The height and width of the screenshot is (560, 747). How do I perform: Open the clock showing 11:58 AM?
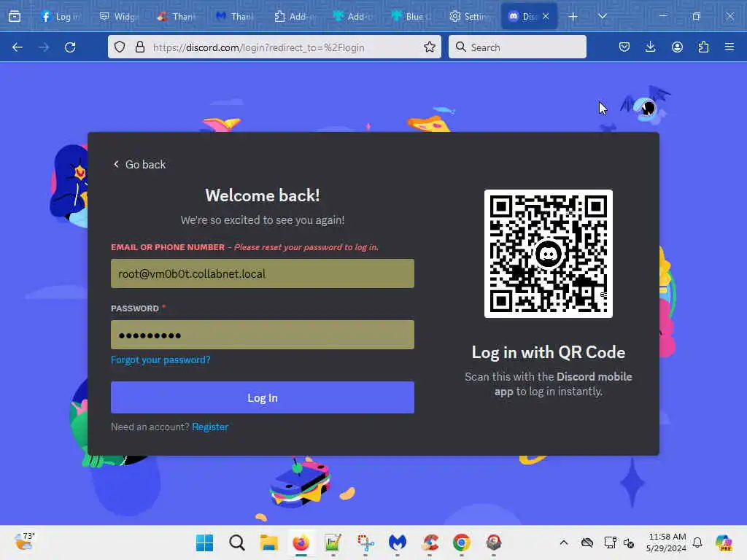[x=666, y=542]
